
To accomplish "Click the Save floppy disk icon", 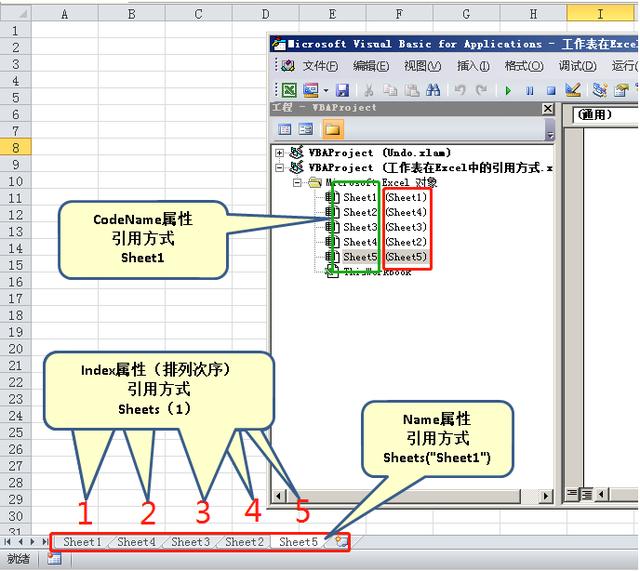I will [342, 90].
